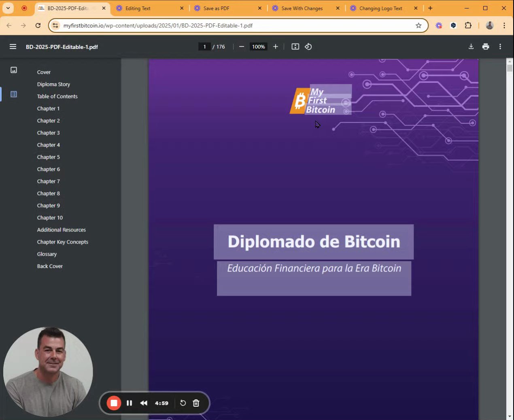
Task: Print the PDF document
Action: [486, 47]
